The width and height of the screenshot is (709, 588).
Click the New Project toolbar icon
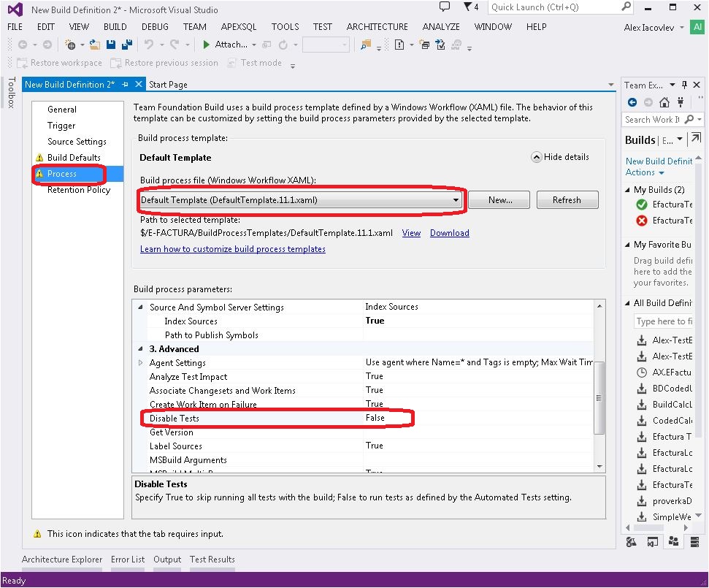70,45
